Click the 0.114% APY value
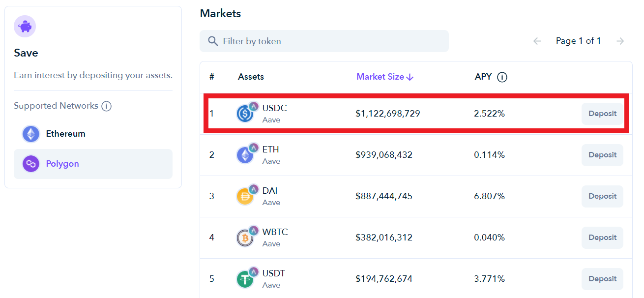The width and height of the screenshot is (644, 298). (x=489, y=155)
